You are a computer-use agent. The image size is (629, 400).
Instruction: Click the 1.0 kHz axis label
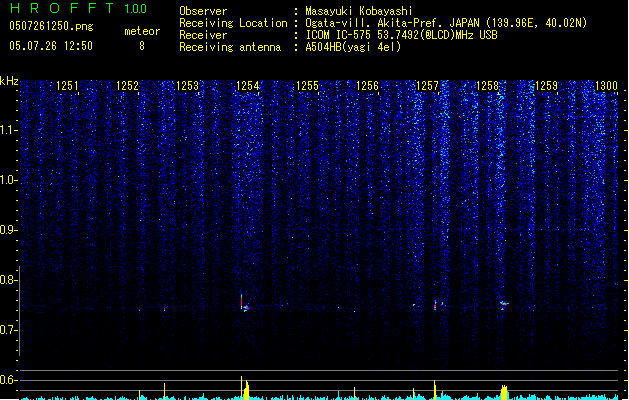(9, 180)
